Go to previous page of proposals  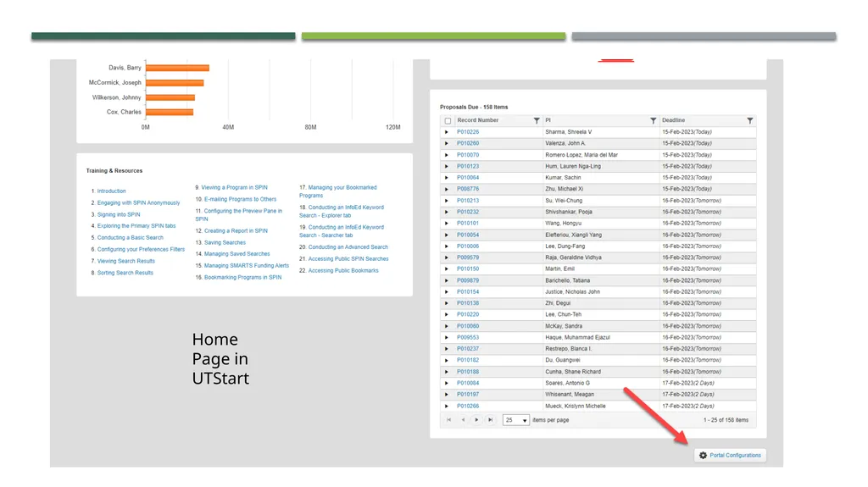tap(463, 420)
